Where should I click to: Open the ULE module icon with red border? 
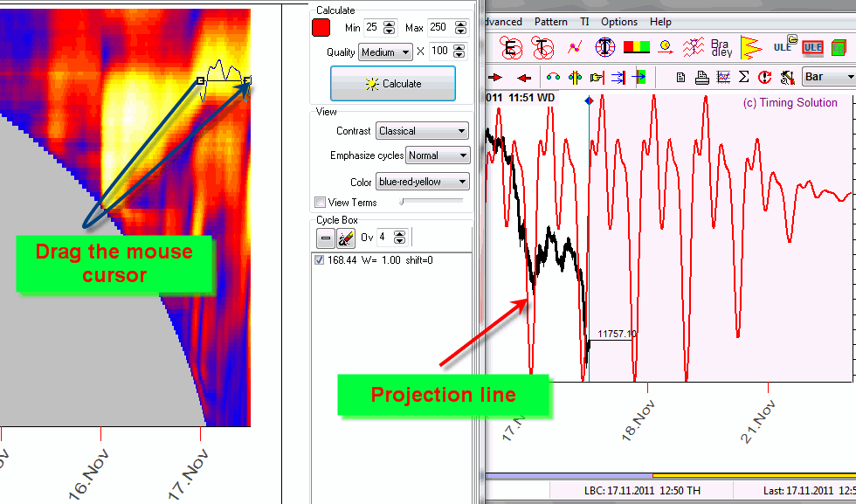pyautogui.click(x=812, y=47)
